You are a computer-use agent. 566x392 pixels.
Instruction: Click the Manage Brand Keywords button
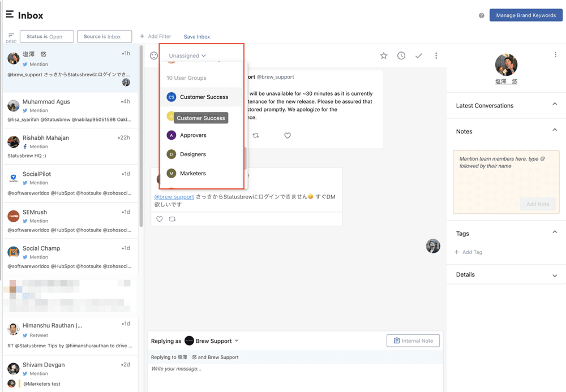[526, 15]
